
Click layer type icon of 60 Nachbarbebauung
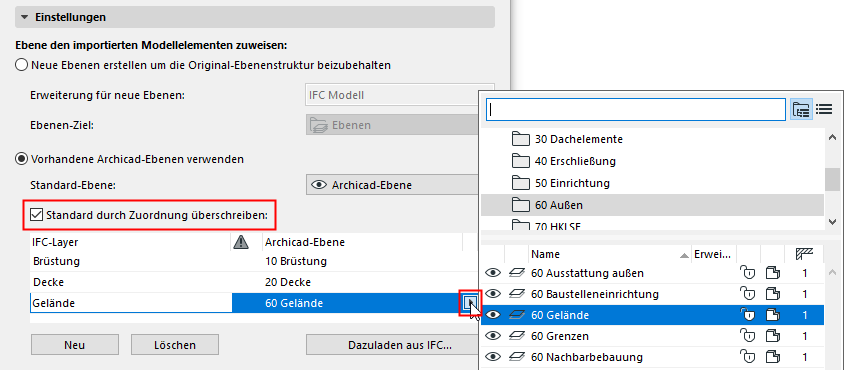516,357
